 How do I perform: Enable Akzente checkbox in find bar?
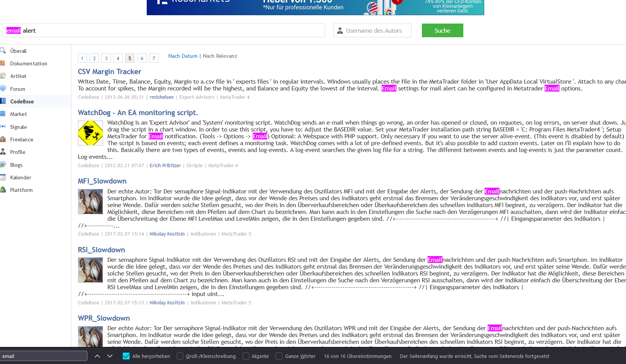click(x=246, y=356)
